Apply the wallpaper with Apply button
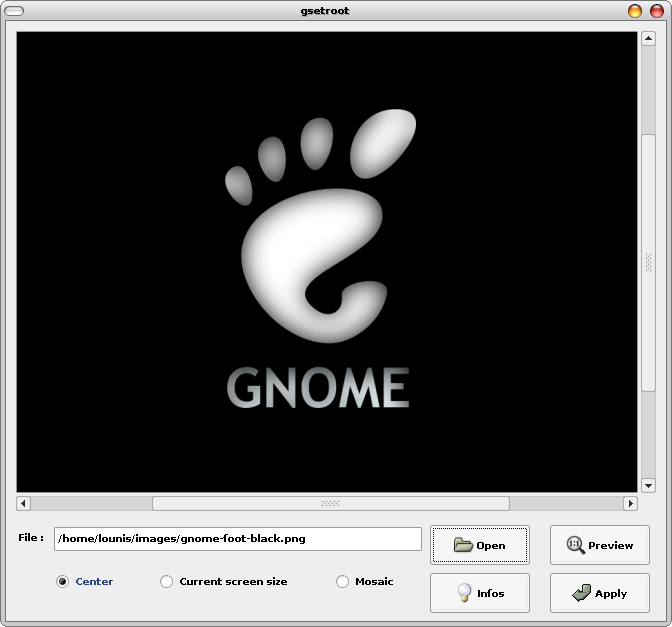Screen dimensions: 672x627 [600, 593]
